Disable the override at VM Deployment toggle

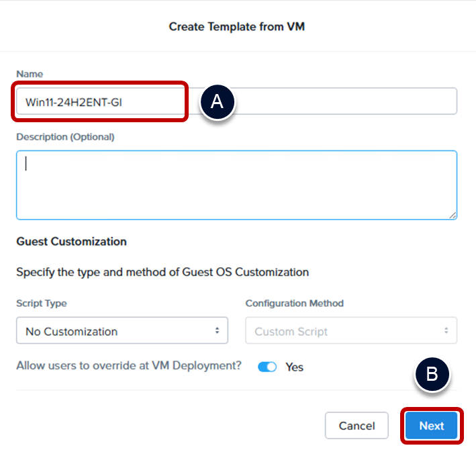(267, 367)
